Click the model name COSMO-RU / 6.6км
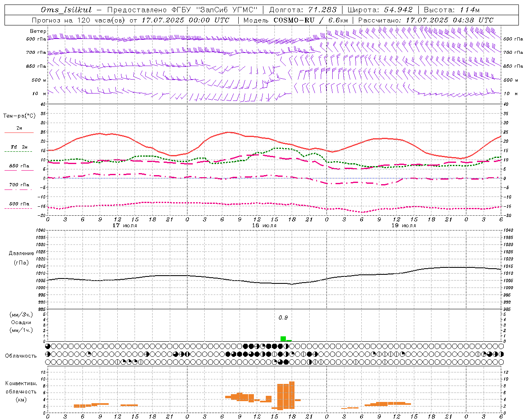The image size is (525, 420). click(311, 20)
